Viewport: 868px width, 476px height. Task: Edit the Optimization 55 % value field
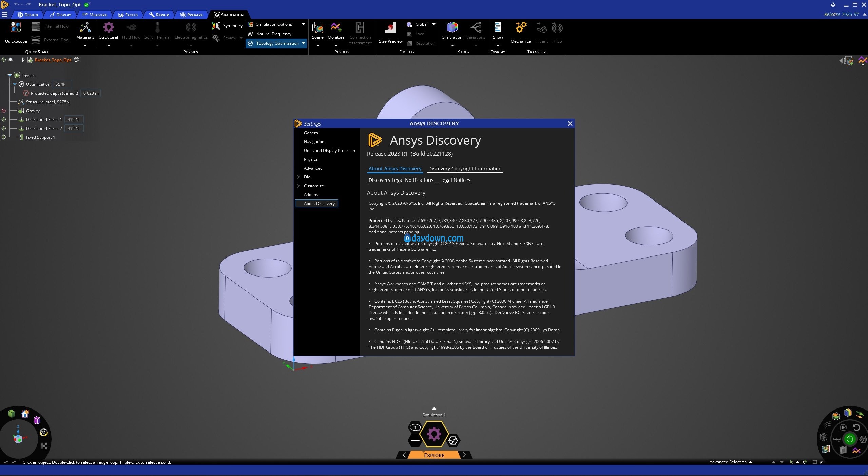click(x=62, y=84)
